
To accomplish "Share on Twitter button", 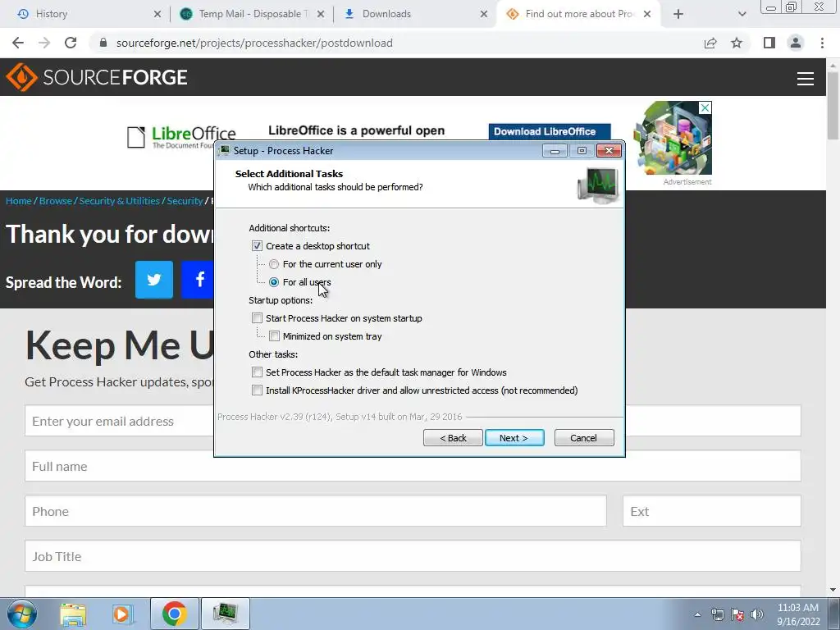I will pyautogui.click(x=154, y=280).
